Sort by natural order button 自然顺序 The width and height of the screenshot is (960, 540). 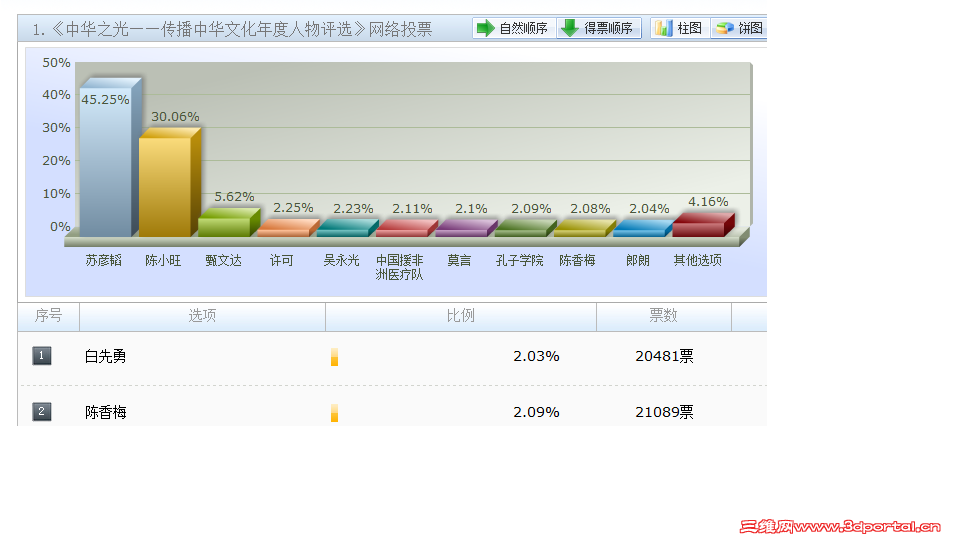click(514, 28)
